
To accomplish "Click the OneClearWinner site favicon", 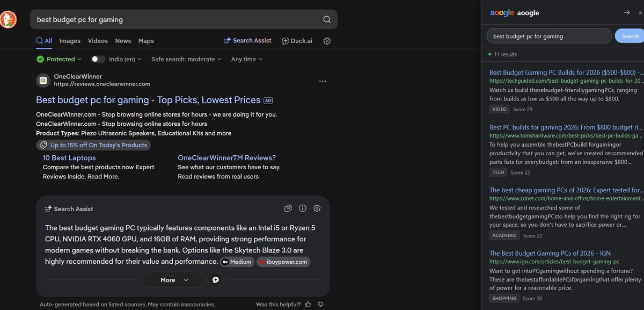I will (x=43, y=81).
